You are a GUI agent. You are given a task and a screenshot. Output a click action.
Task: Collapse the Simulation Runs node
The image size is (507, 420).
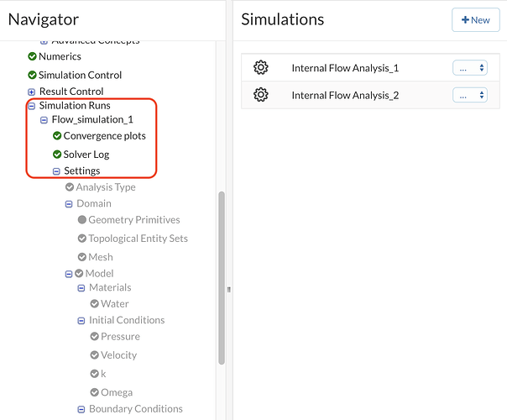32,106
